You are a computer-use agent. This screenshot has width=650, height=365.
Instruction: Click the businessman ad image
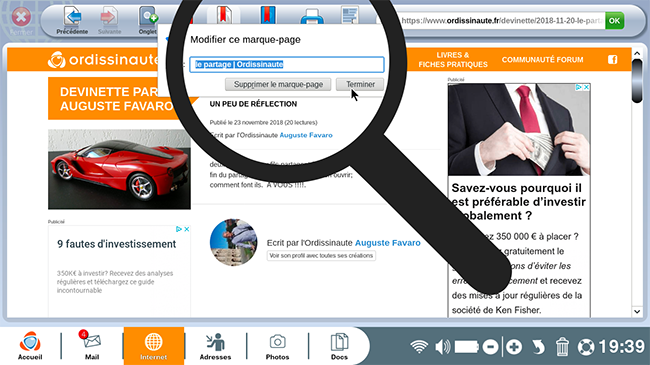519,129
